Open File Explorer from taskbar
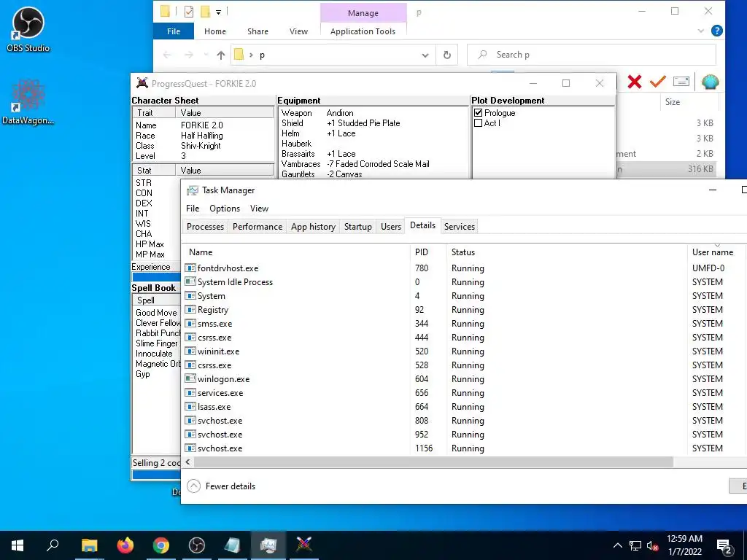Image resolution: width=747 pixels, height=560 pixels. [x=89, y=545]
